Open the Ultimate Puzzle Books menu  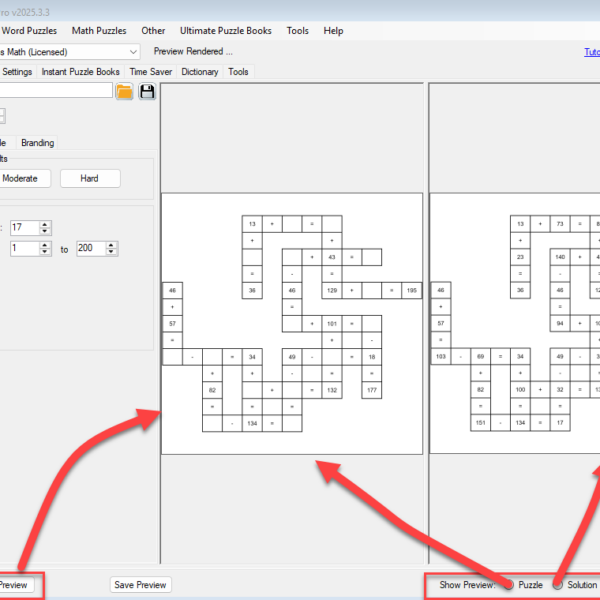[x=226, y=31]
